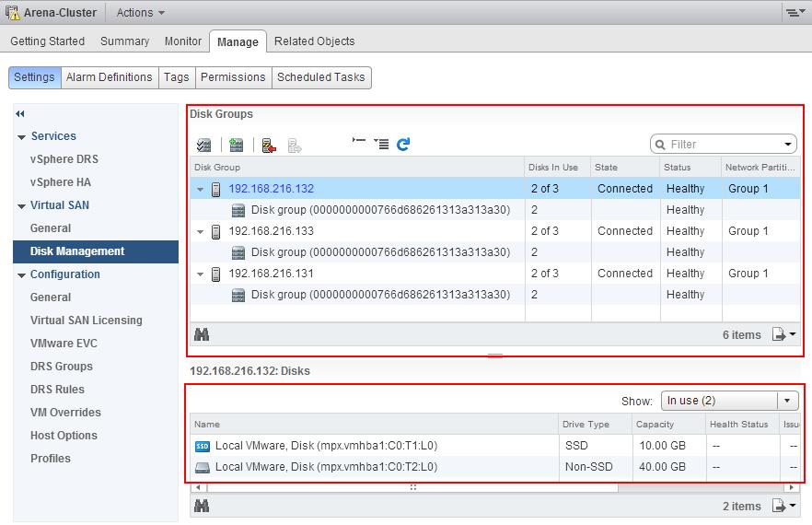The height and width of the screenshot is (525, 812).
Task: Collapse the 192.168.216.132 host row
Action: pos(200,190)
